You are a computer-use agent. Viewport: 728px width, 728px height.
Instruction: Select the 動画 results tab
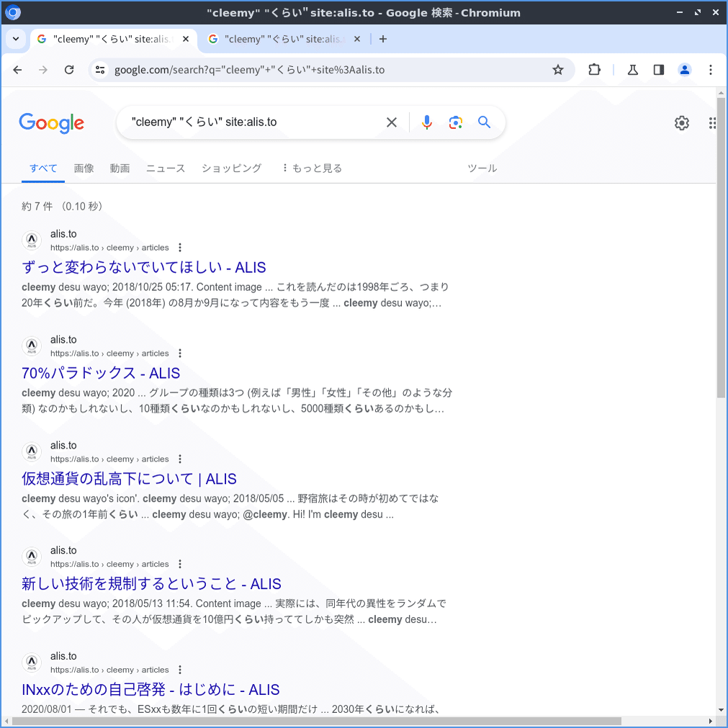tap(120, 168)
